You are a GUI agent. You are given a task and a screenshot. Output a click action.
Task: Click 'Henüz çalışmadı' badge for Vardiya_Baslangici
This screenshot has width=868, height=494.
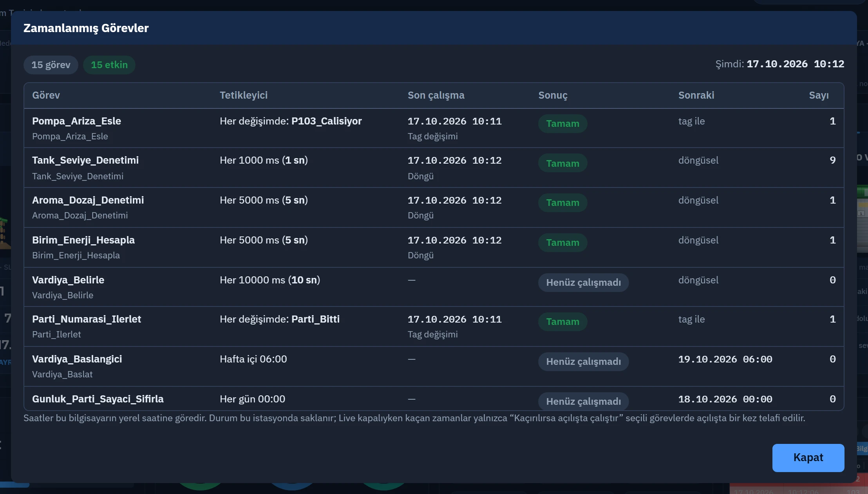click(583, 361)
